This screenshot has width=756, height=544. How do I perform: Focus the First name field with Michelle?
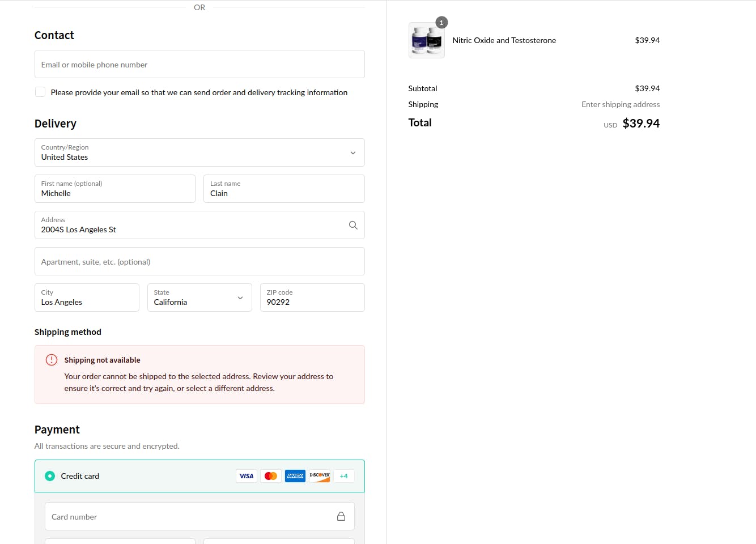pos(115,189)
